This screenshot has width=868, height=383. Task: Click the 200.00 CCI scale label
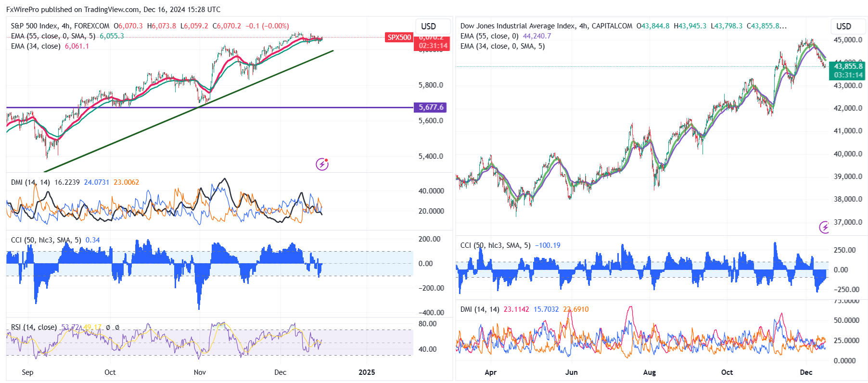tap(429, 239)
